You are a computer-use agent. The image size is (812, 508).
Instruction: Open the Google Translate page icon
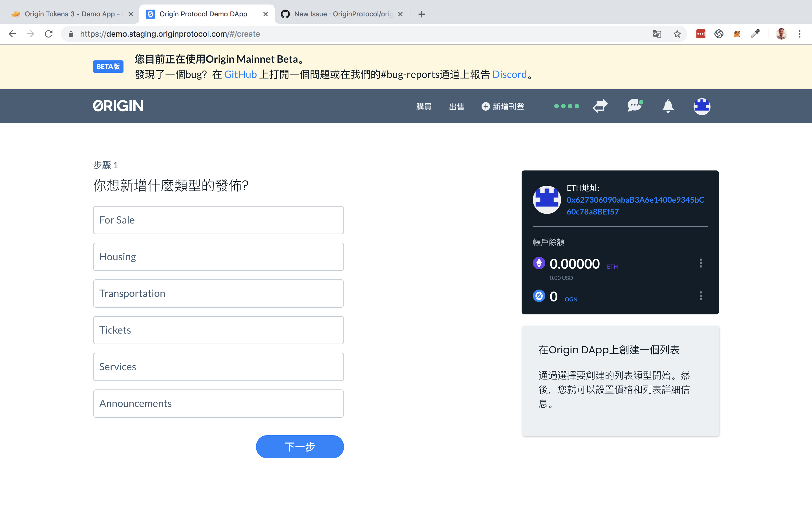657,34
